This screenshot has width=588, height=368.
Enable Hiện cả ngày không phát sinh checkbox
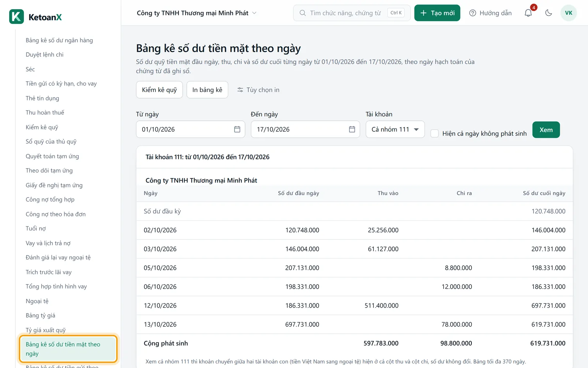(434, 133)
